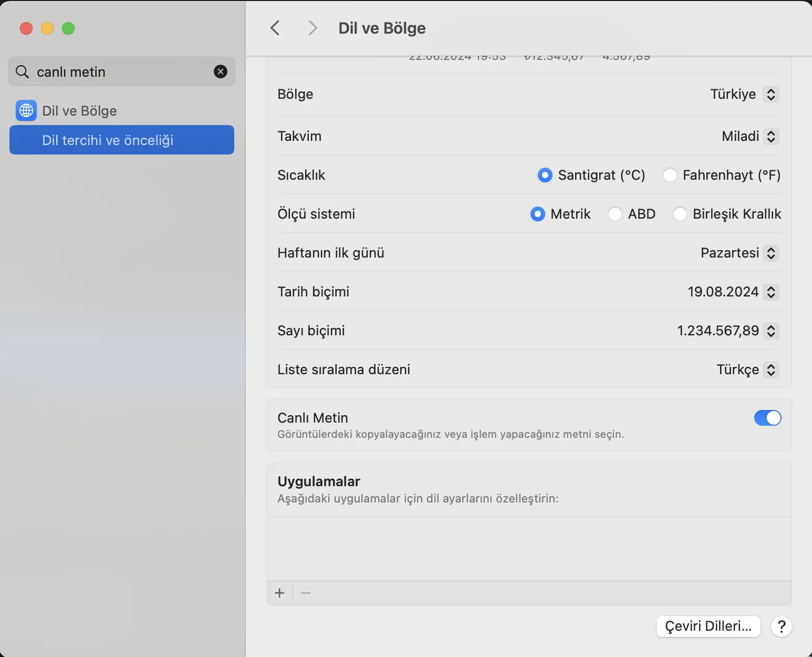Close window with red button

tap(26, 28)
